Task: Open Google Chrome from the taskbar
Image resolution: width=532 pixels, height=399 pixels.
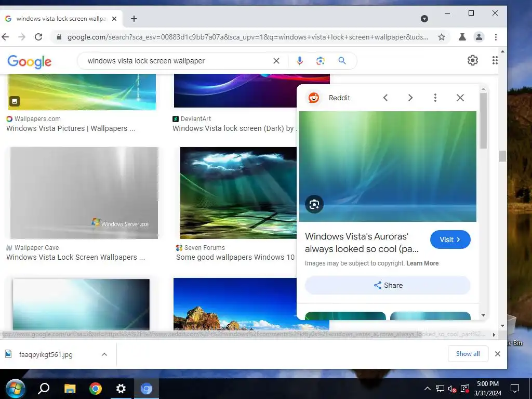Action: point(96,389)
